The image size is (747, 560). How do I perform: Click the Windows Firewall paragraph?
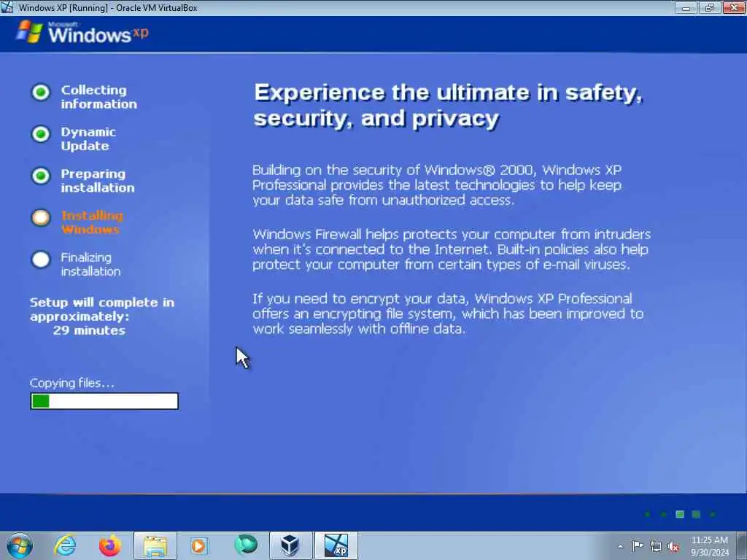click(x=452, y=249)
